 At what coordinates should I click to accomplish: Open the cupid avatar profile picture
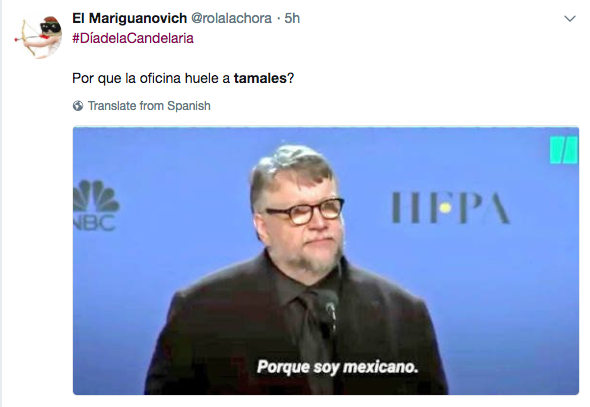[x=39, y=37]
